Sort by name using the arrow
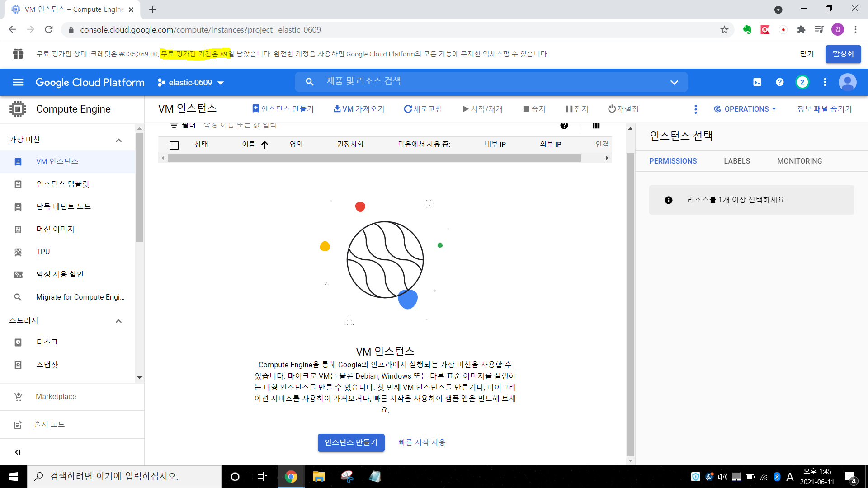Screen dimensions: 868x488 point(265,145)
